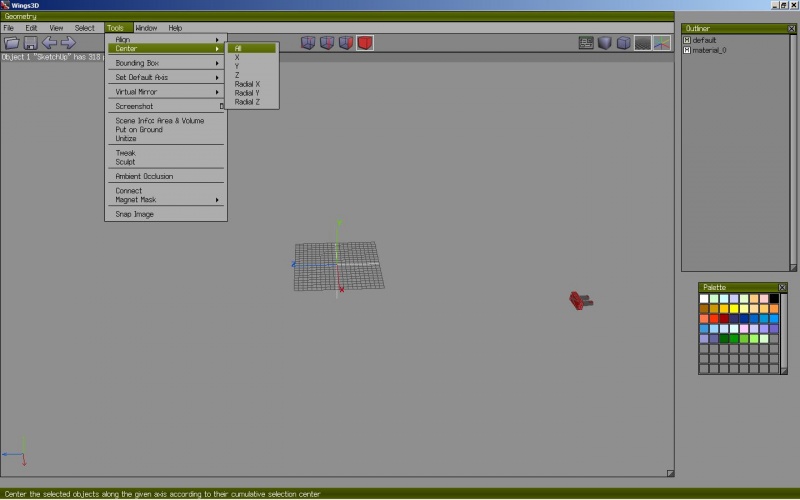Choose Radial X from the Center submenu
The width and height of the screenshot is (800, 500).
(247, 84)
